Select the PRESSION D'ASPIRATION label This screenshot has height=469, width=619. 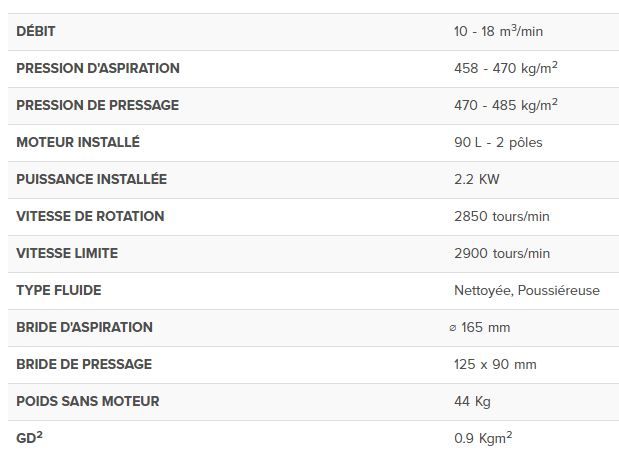click(98, 68)
